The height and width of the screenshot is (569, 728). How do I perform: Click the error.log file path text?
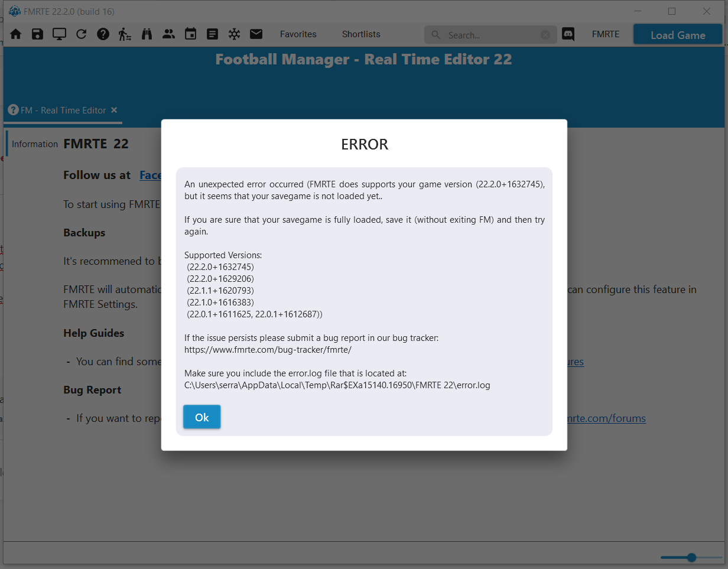(x=337, y=385)
